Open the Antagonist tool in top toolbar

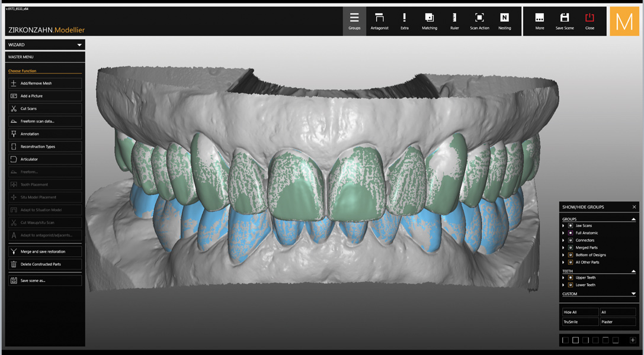tap(379, 21)
